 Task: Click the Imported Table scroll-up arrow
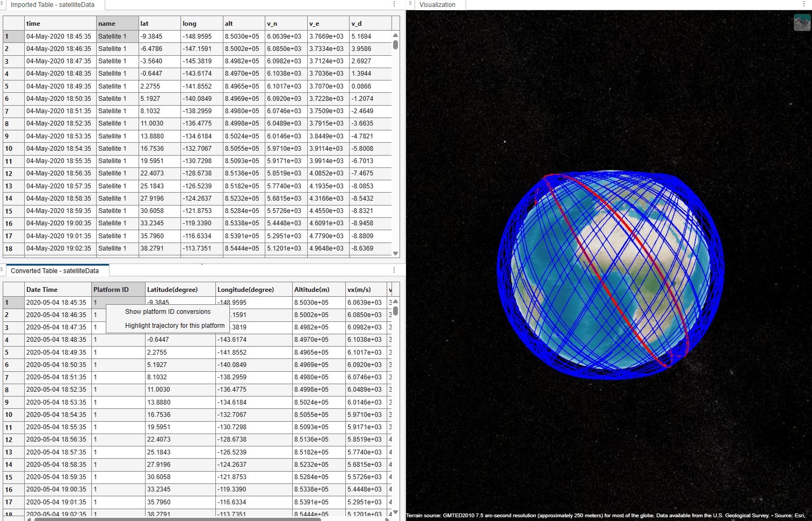tap(396, 35)
